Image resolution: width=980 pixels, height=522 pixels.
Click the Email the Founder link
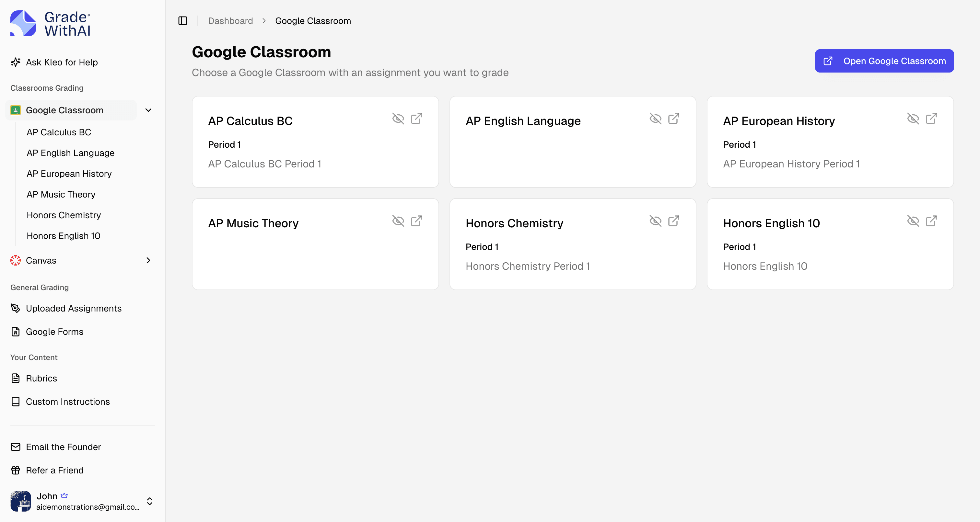coord(63,447)
